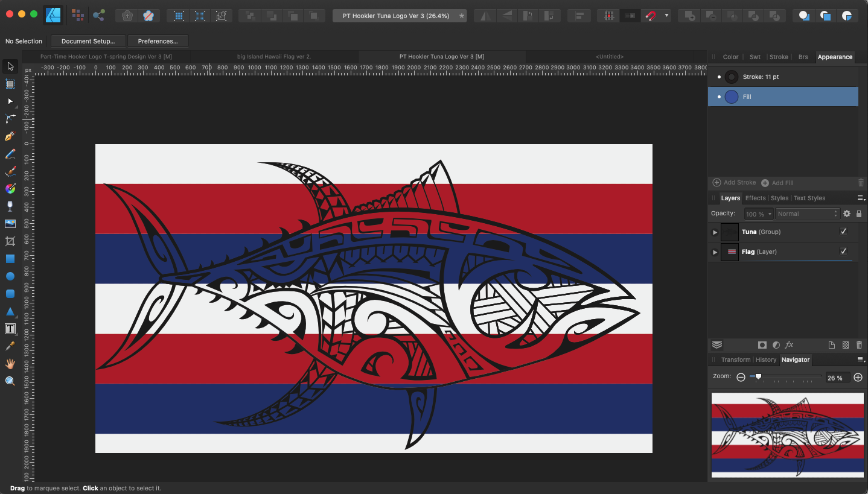
Task: Click Add Fill in Appearance panel
Action: tap(777, 183)
